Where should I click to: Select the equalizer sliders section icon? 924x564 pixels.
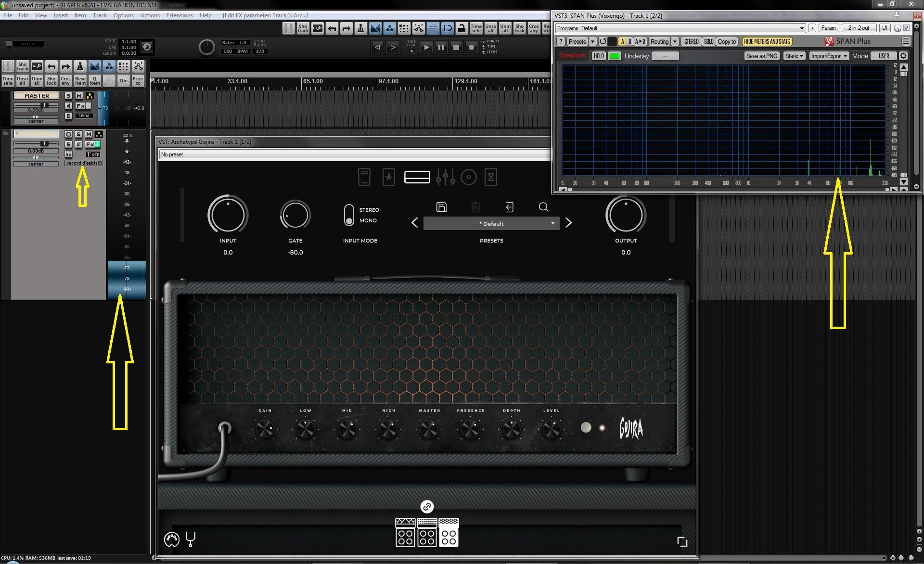[445, 177]
